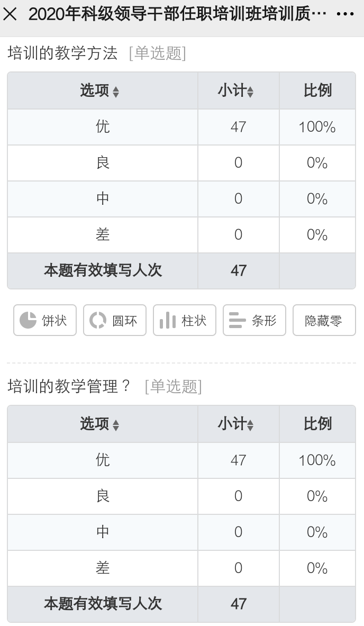
Task: Select the 良 row in teaching management table
Action: (x=103, y=496)
